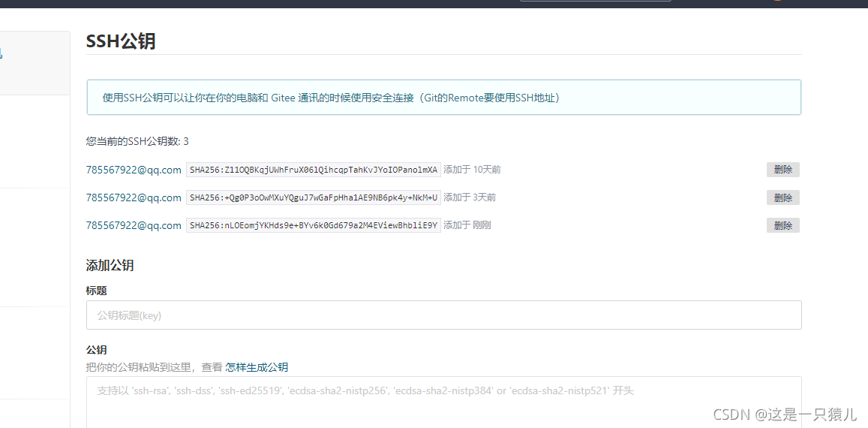This screenshot has height=428, width=868.
Task: Click the 添加公钥 section heading
Action: (110, 265)
